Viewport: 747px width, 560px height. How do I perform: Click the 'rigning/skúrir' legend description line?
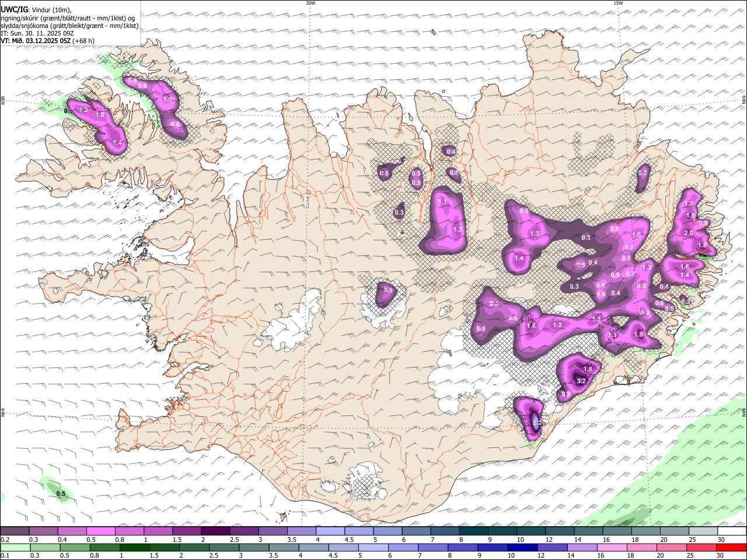click(x=67, y=18)
